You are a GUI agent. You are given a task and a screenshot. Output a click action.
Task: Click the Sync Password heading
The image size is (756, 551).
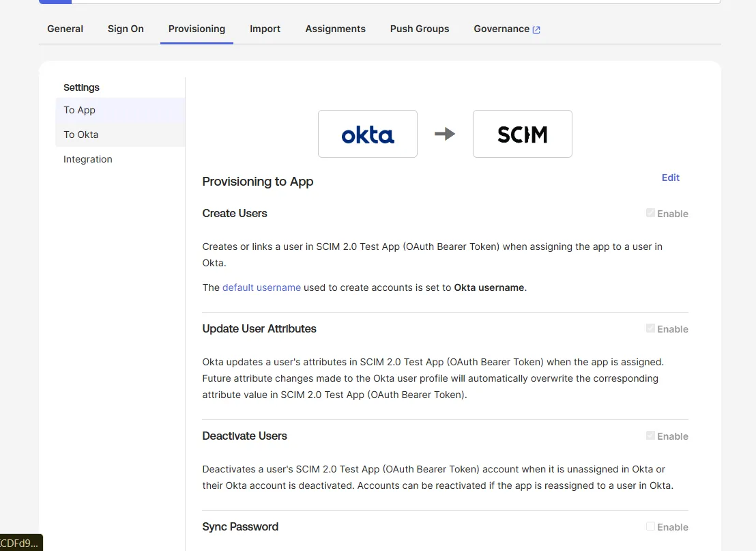tap(240, 527)
